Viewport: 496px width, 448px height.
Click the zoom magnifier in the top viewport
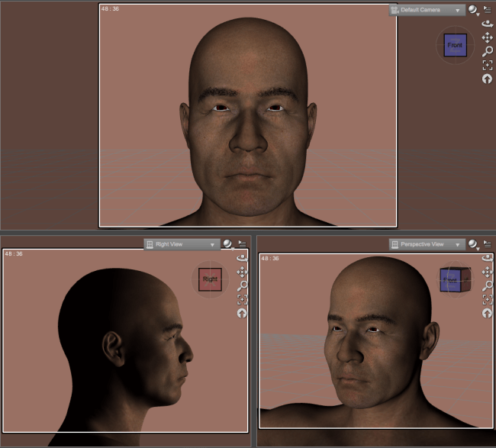pos(488,51)
